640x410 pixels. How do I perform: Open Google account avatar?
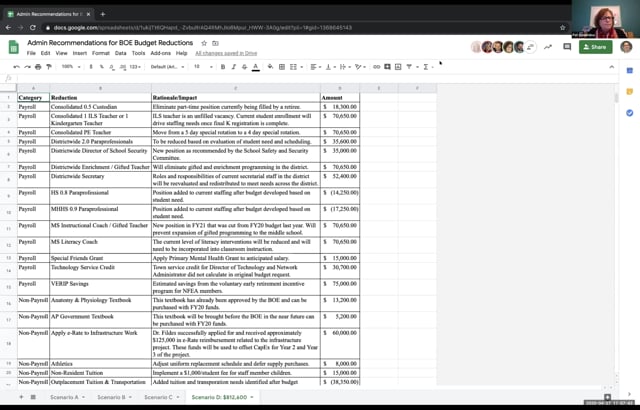(626, 47)
